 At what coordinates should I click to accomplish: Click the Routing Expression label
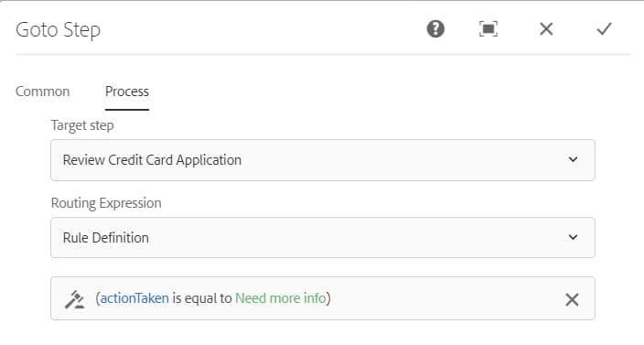pyautogui.click(x=106, y=203)
